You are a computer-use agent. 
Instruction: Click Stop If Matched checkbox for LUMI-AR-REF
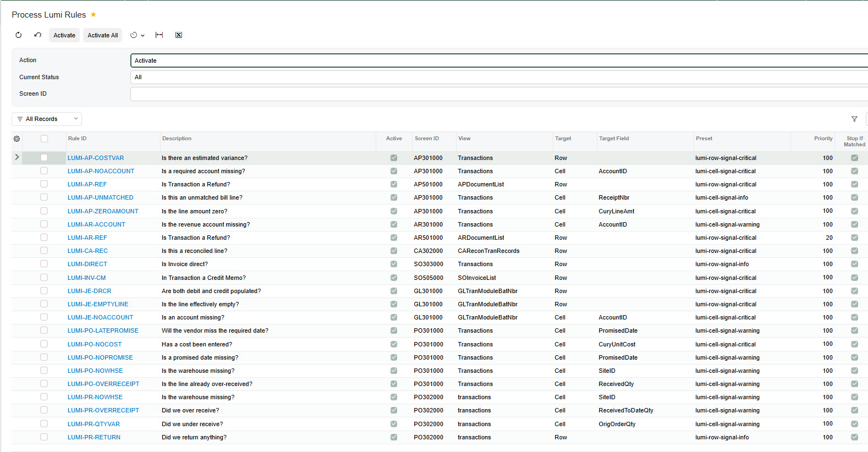coord(854,238)
